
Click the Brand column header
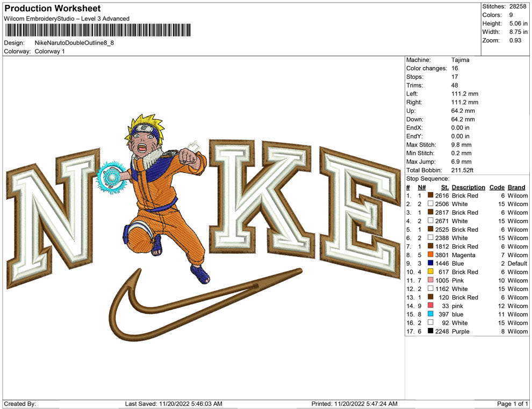(x=516, y=187)
